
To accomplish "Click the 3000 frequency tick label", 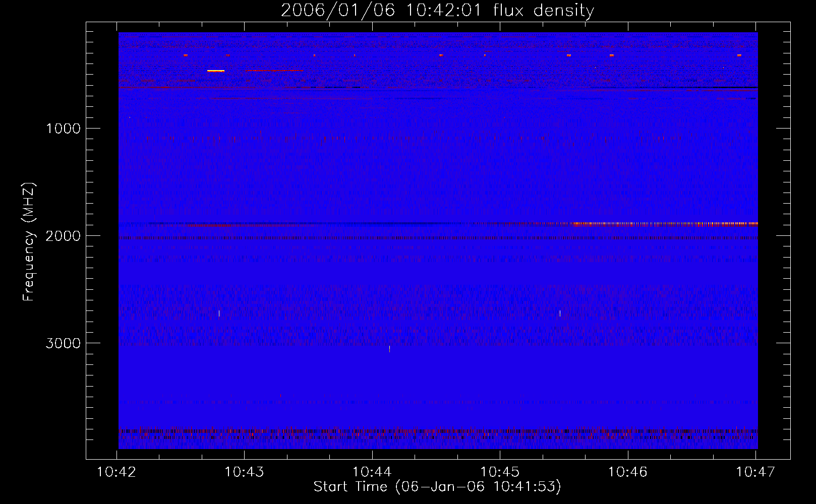I will click(63, 343).
